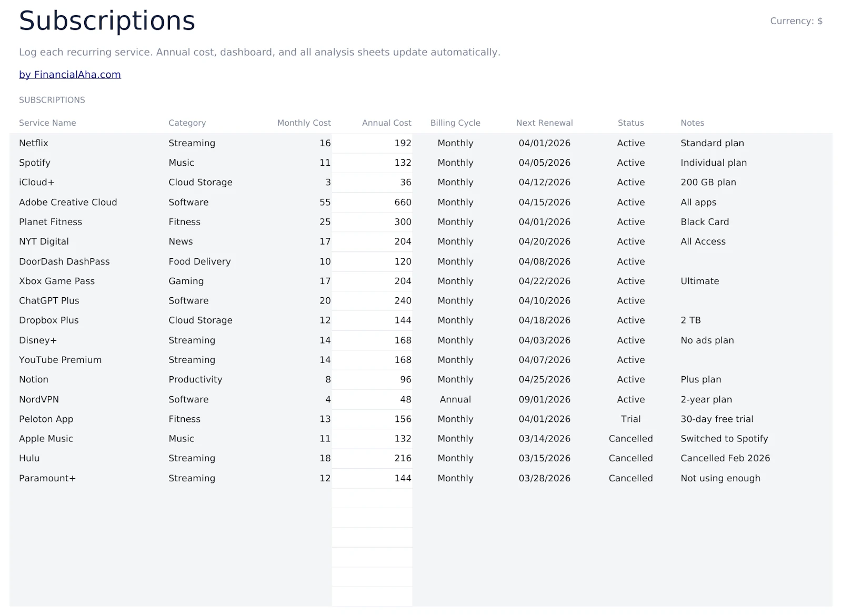Click the annual cost 300 cell
Image resolution: width=842 pixels, height=616 pixels.
coord(403,221)
